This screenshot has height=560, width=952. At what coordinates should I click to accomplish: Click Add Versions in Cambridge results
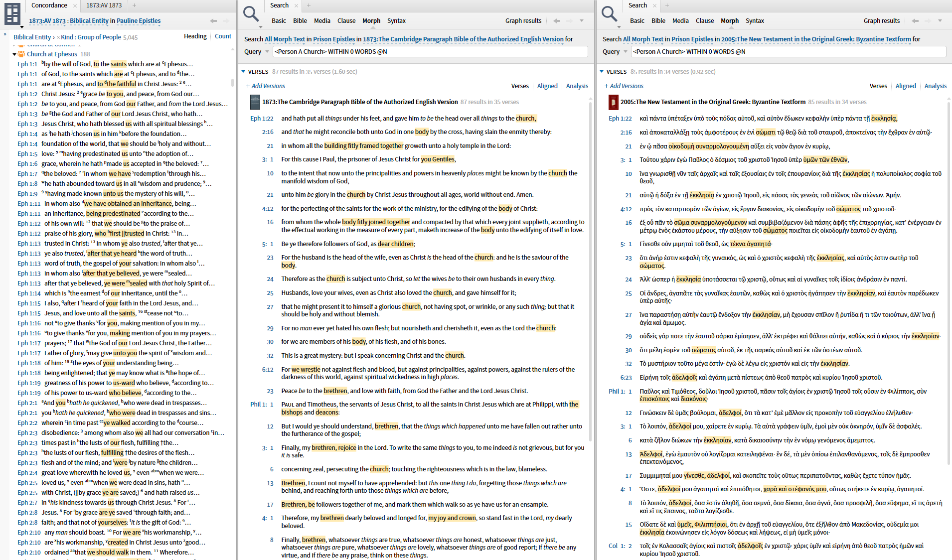[x=266, y=86]
